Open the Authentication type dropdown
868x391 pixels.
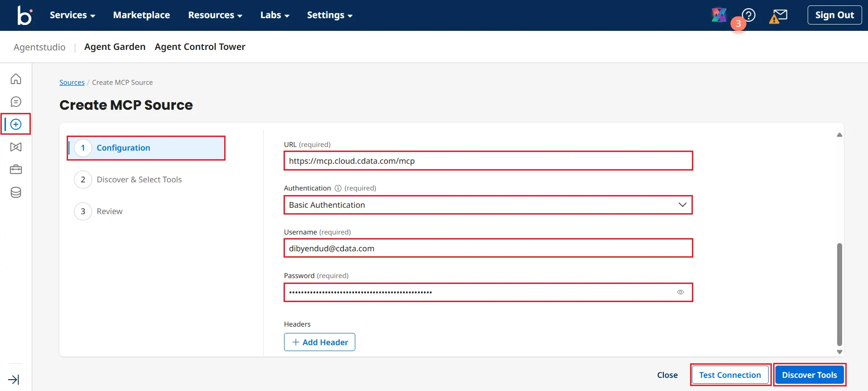pos(488,205)
